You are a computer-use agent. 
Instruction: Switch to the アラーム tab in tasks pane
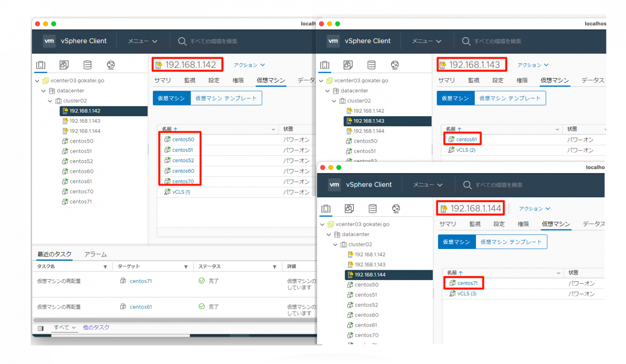(x=95, y=254)
